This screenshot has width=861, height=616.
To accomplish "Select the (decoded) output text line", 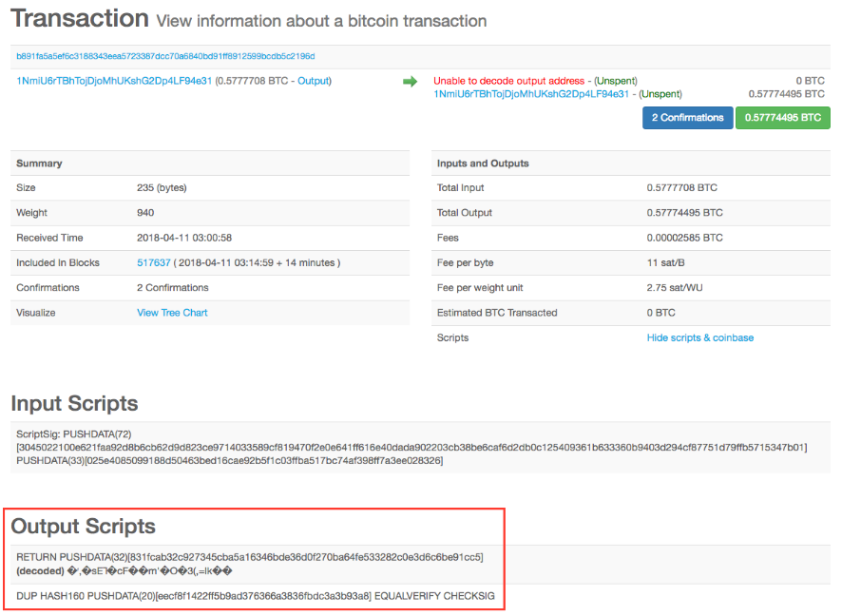I will [124, 571].
